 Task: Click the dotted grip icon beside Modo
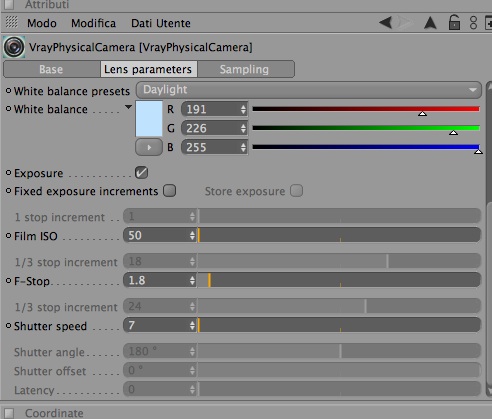click(11, 22)
